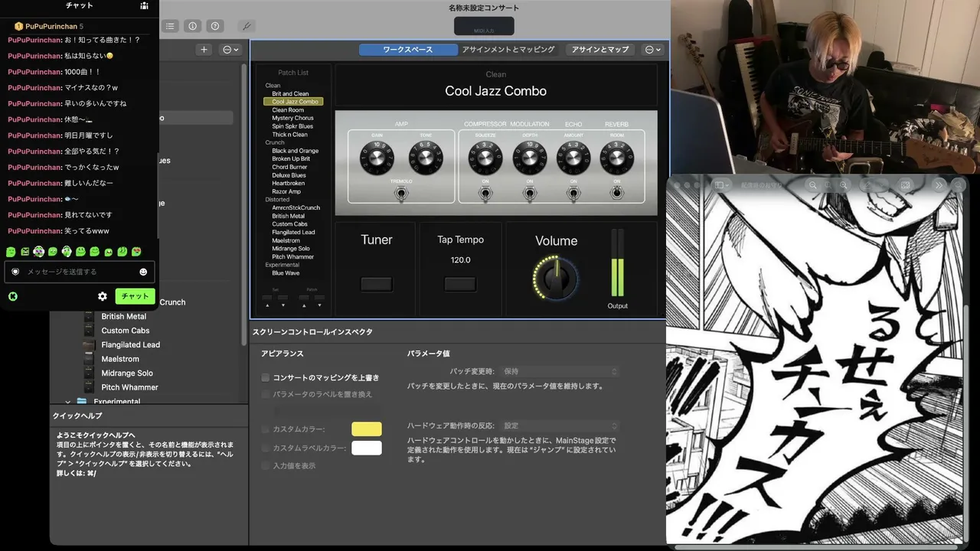The width and height of the screenshot is (980, 551).
Task: Click the MIDI入力 display
Action: 483,26
